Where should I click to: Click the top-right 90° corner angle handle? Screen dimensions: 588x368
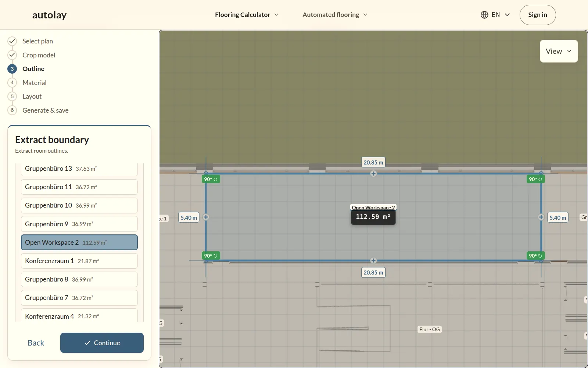tap(535, 179)
